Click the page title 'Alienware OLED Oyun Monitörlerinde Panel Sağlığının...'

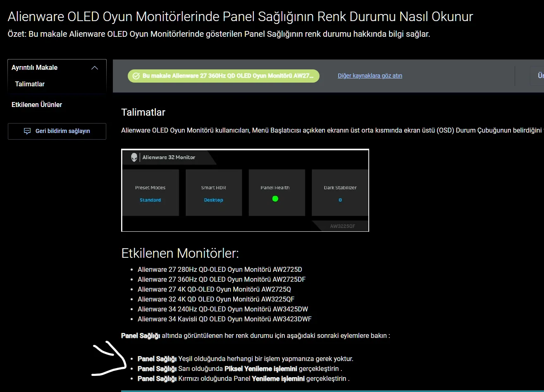pyautogui.click(x=240, y=17)
